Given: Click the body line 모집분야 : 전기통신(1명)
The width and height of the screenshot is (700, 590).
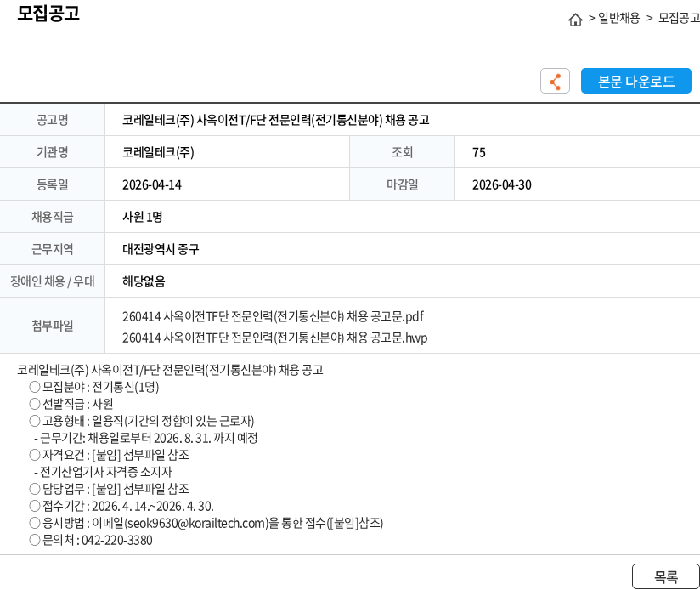Looking at the screenshot, I should pos(94,387).
